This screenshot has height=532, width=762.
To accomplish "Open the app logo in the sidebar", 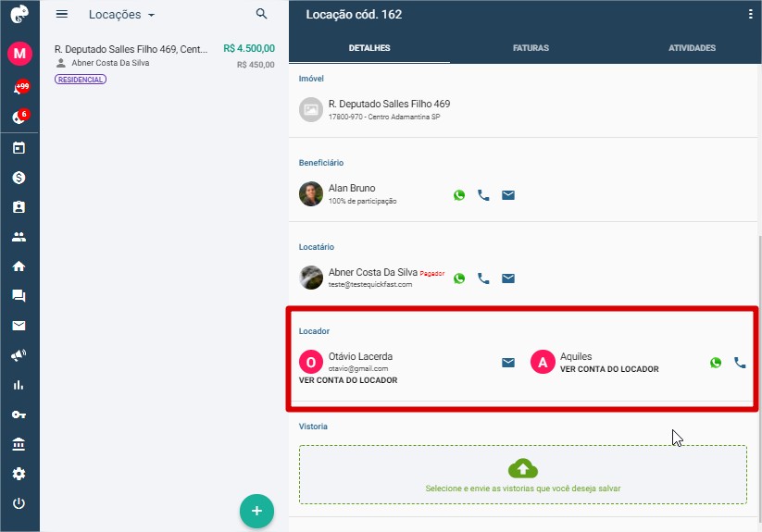I will pos(19,14).
